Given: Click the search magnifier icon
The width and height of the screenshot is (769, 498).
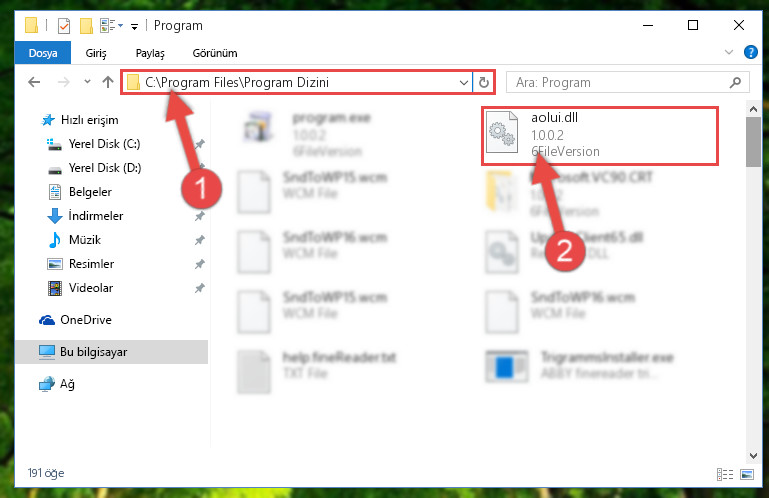Looking at the screenshot, I should (735, 82).
